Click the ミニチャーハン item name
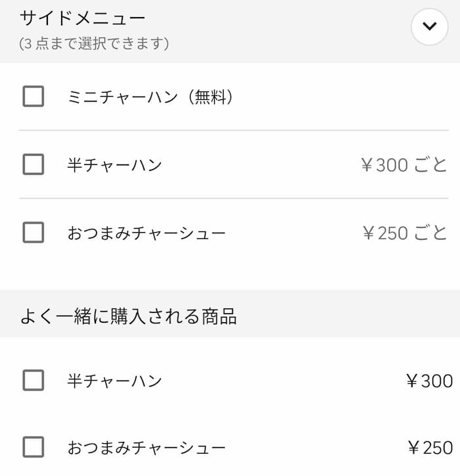Screen dimensions: 460x476 [122, 97]
